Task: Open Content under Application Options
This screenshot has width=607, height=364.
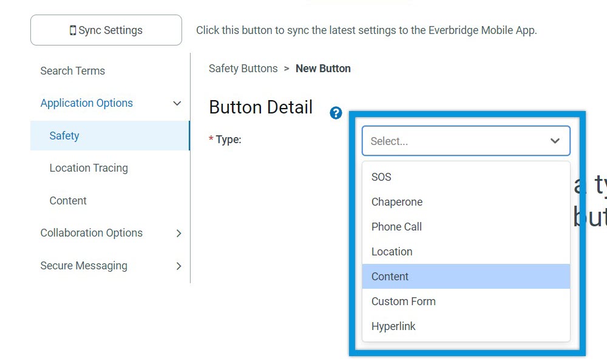Action: (x=68, y=201)
